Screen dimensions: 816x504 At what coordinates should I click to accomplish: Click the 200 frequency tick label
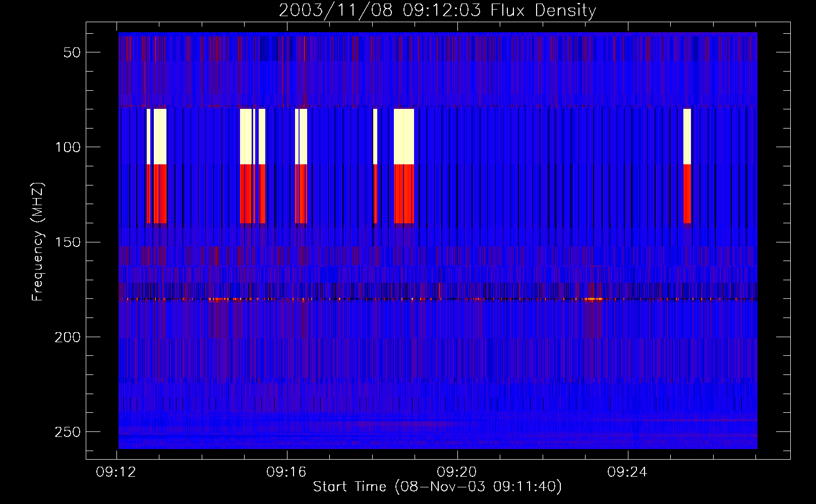coord(68,337)
